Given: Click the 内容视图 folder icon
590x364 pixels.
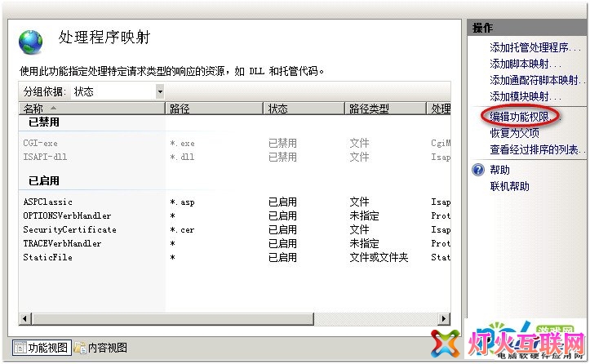Looking at the screenshot, I should point(80,348).
